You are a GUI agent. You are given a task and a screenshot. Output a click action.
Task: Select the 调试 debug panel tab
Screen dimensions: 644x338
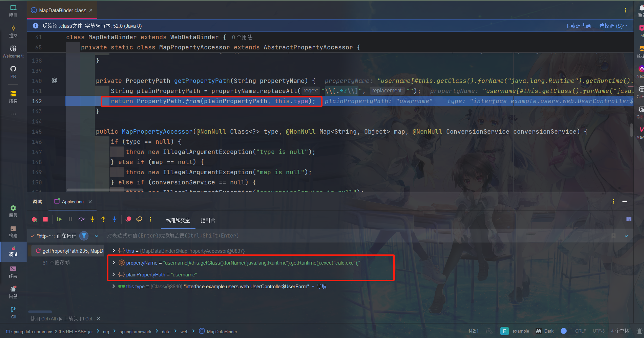[37, 202]
